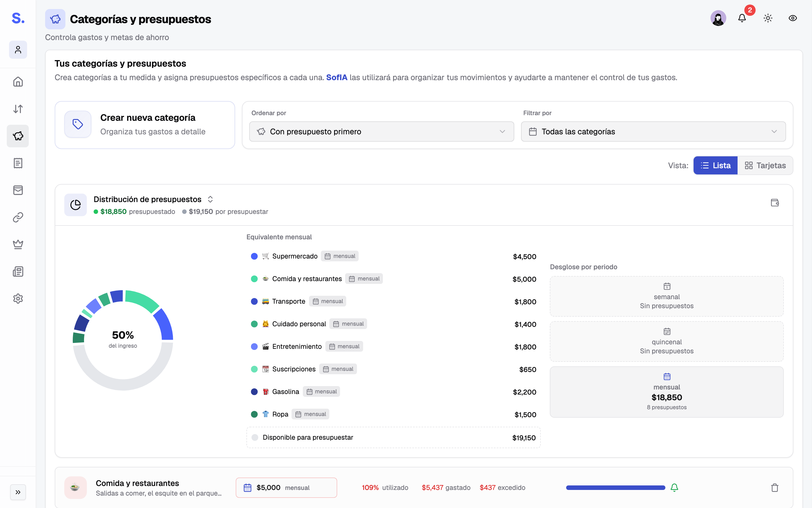Switch view to Tarjetas
The width and height of the screenshot is (812, 508).
tap(765, 165)
